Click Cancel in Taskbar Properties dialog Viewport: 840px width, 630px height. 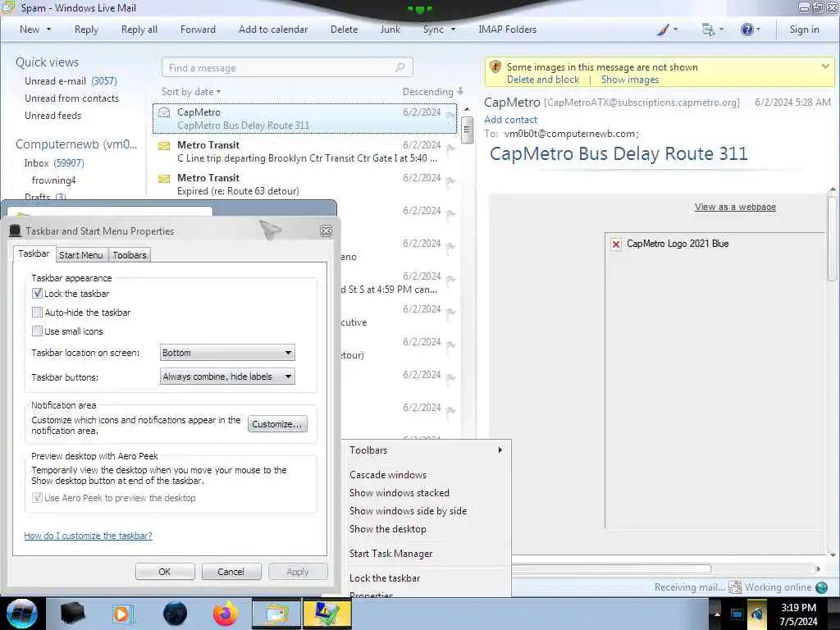231,572
